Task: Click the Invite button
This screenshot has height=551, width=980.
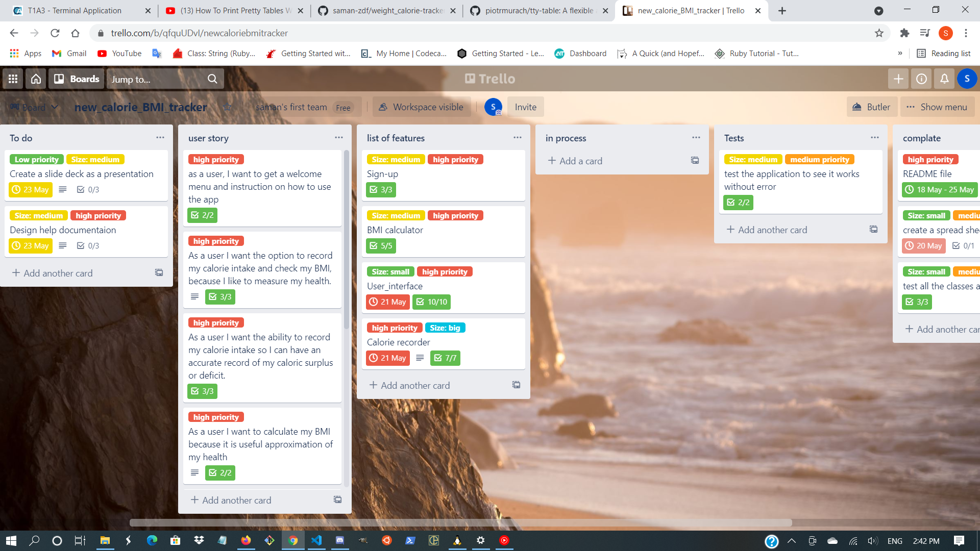Action: coord(525,107)
